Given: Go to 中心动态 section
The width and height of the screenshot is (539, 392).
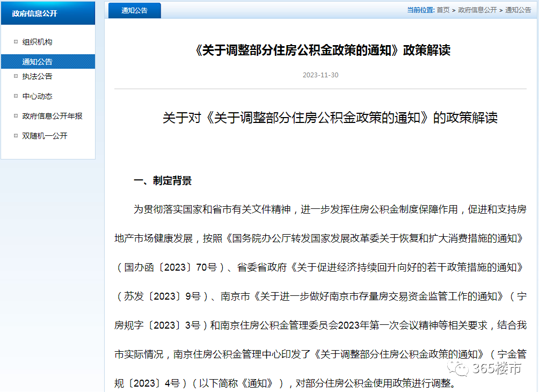Looking at the screenshot, I should [37, 96].
